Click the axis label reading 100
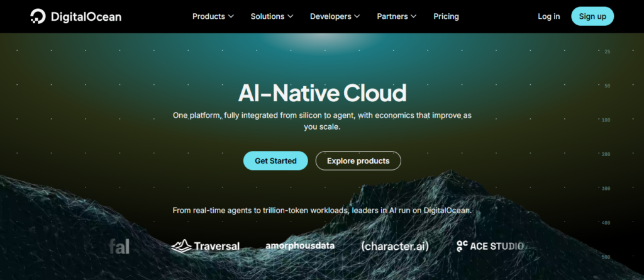644x280 pixels. (607, 120)
